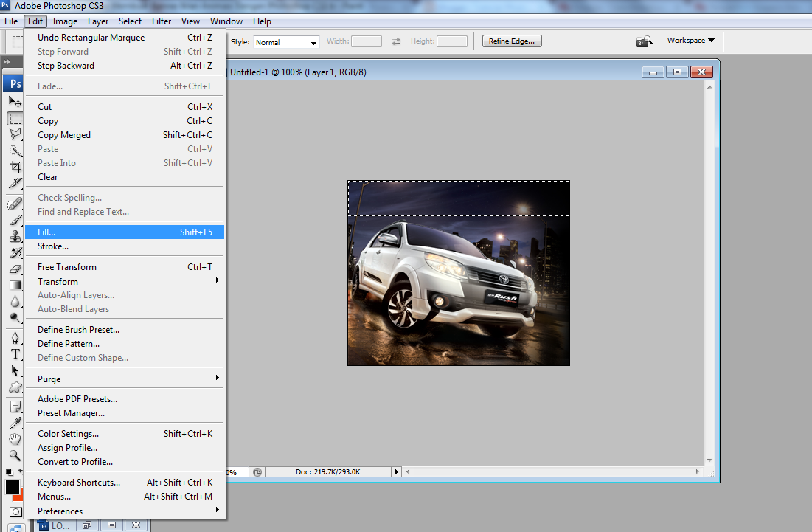Select the Brush tool
812x532 pixels.
[x=15, y=220]
